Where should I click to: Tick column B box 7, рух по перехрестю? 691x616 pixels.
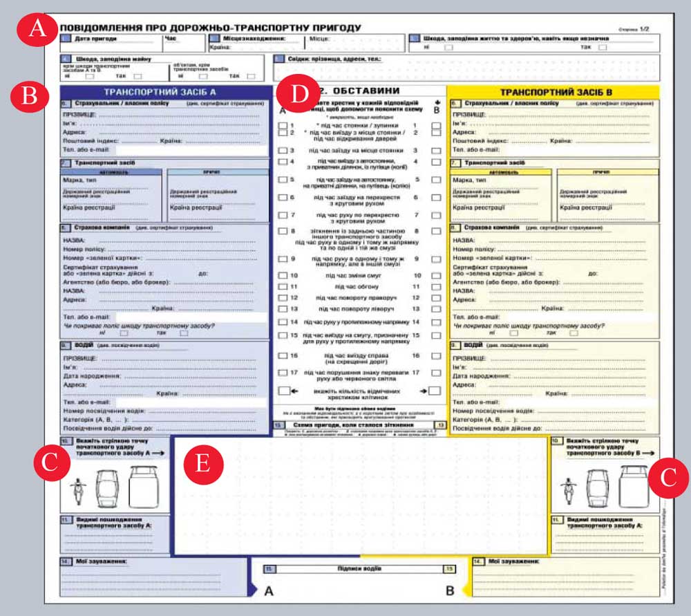pyautogui.click(x=436, y=215)
